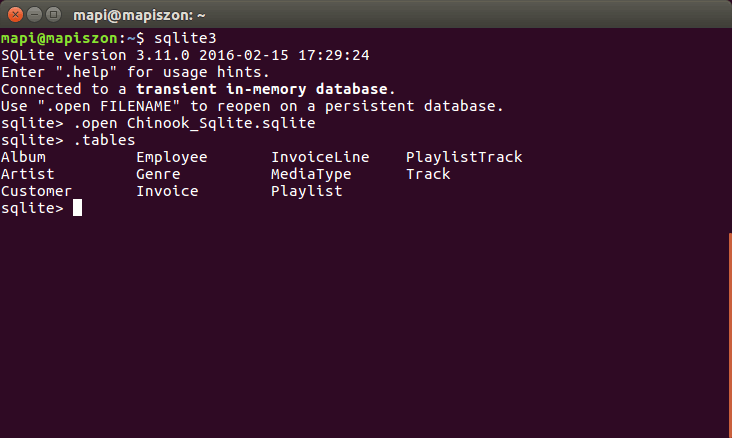Maximize the terminal window

[x=54, y=15]
